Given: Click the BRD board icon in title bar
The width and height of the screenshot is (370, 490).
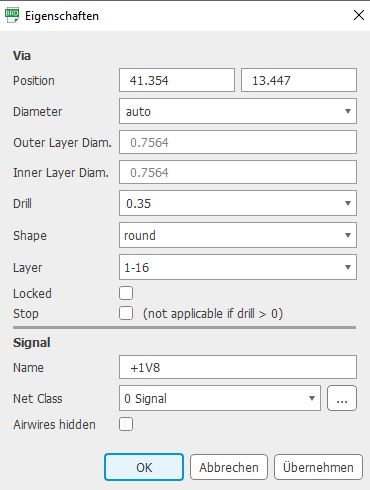Looking at the screenshot, I should (x=12, y=16).
